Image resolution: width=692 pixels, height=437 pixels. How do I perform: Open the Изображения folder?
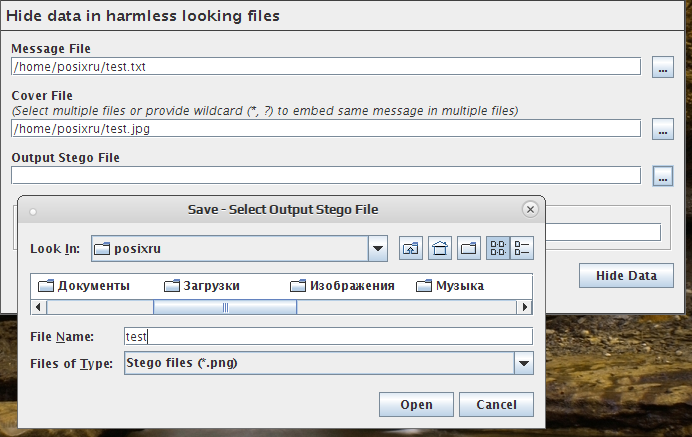pyautogui.click(x=342, y=286)
